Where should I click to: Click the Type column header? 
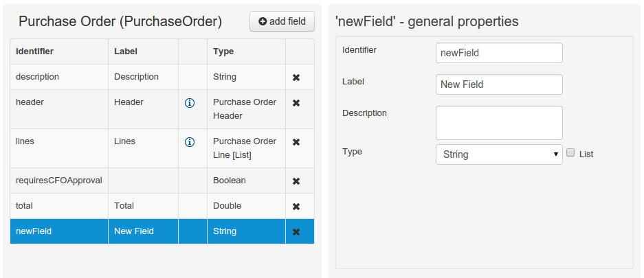tap(223, 51)
